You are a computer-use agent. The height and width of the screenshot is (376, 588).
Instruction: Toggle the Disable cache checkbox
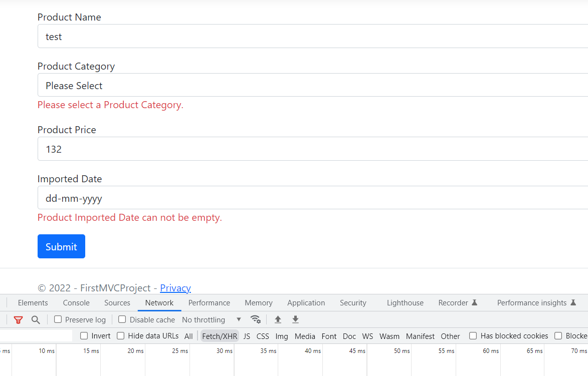click(122, 319)
